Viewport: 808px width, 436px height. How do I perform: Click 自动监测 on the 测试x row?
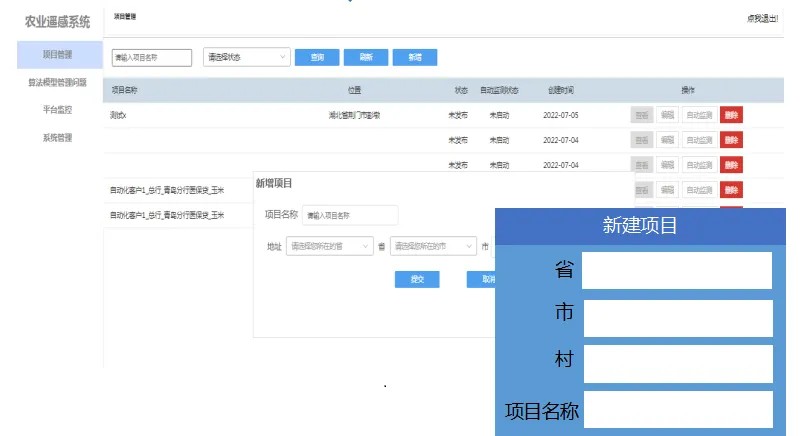pos(699,115)
